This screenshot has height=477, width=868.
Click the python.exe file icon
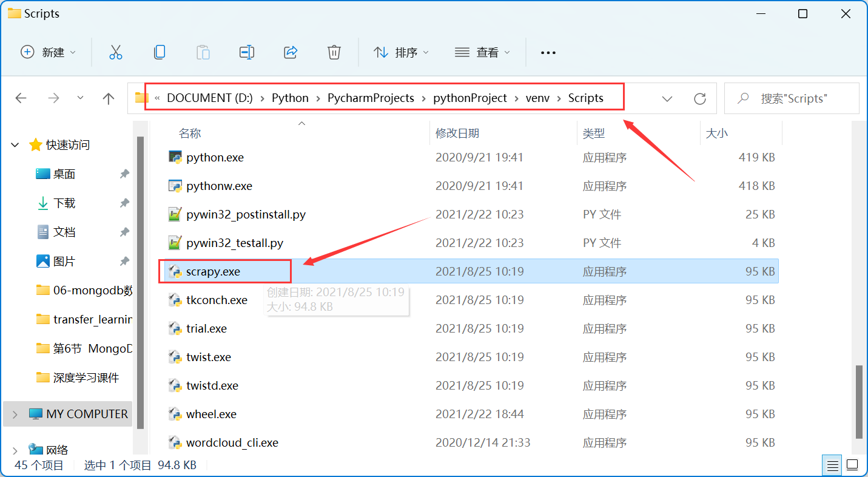(x=175, y=157)
